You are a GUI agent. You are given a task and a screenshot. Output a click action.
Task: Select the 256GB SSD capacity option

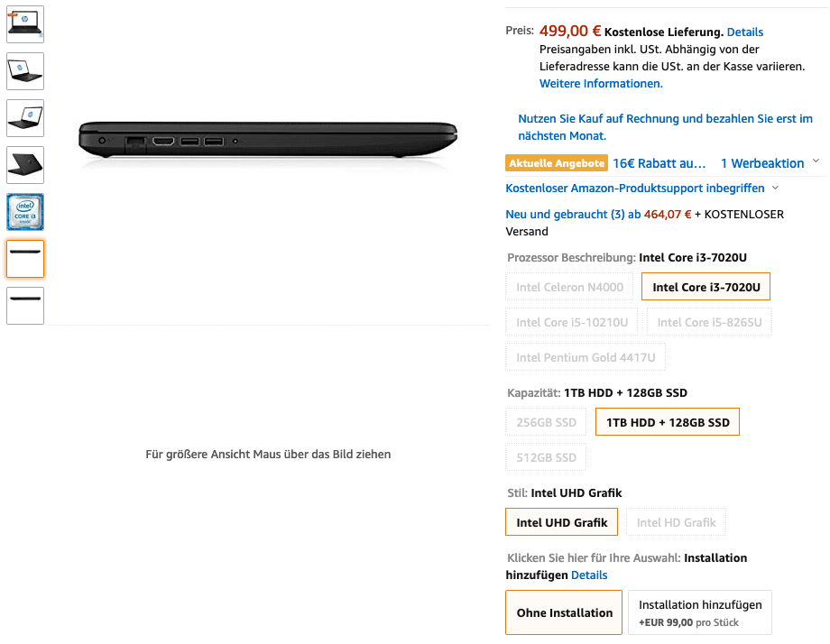[546, 422]
